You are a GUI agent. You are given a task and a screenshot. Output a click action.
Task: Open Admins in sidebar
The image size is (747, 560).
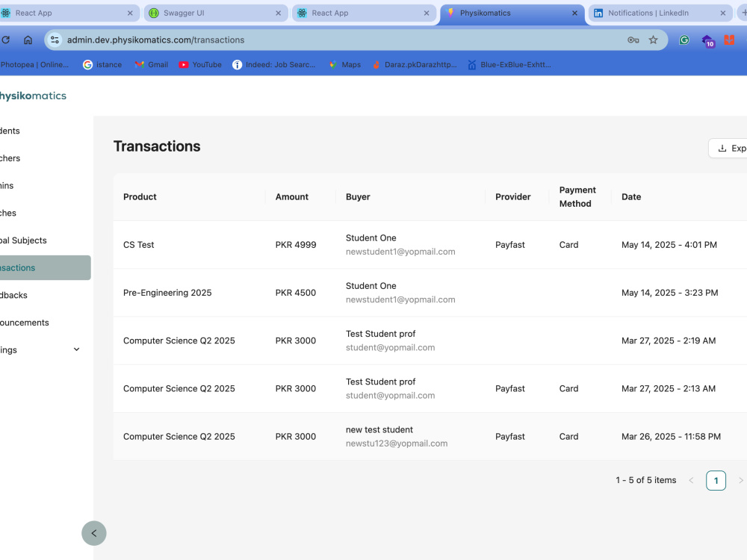(x=46, y=186)
